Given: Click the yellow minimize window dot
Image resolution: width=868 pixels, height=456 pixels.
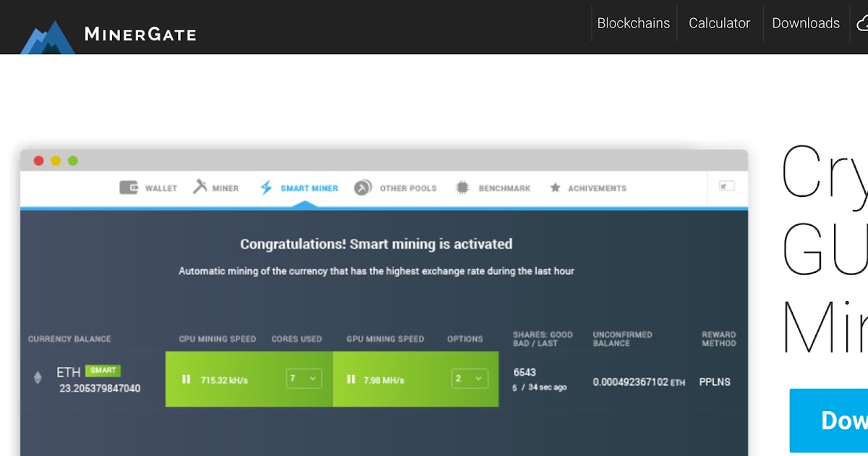Looking at the screenshot, I should tap(56, 161).
